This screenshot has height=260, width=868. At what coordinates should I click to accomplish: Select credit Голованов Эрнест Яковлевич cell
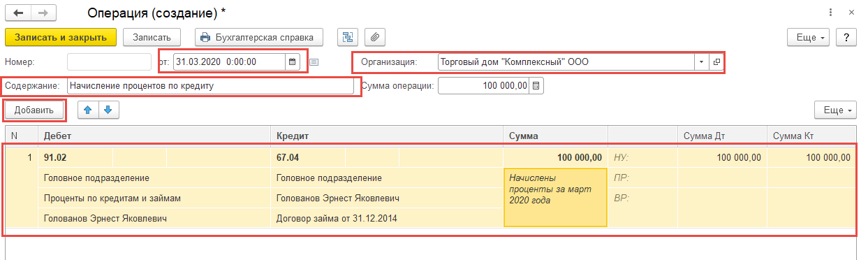[387, 198]
